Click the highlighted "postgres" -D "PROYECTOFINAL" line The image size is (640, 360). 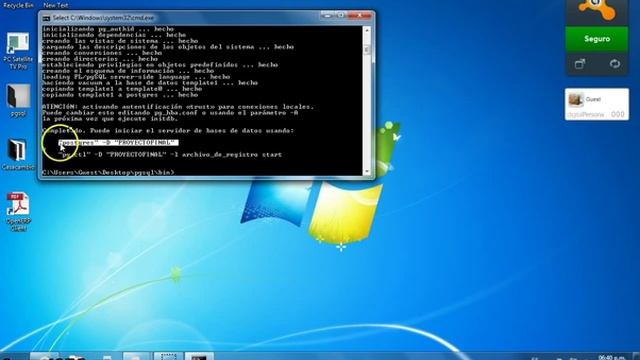118,142
